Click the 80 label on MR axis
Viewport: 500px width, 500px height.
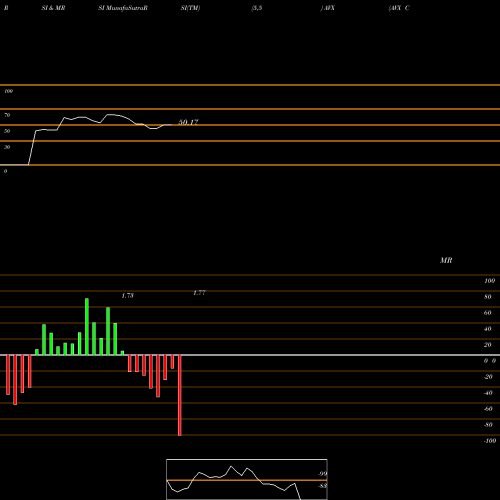click(x=488, y=297)
